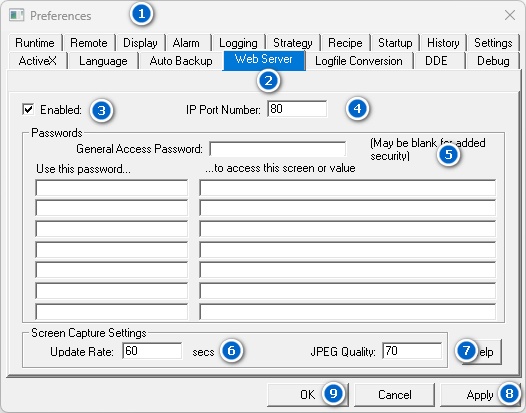
Task: Open the Debug tab
Action: [x=493, y=61]
